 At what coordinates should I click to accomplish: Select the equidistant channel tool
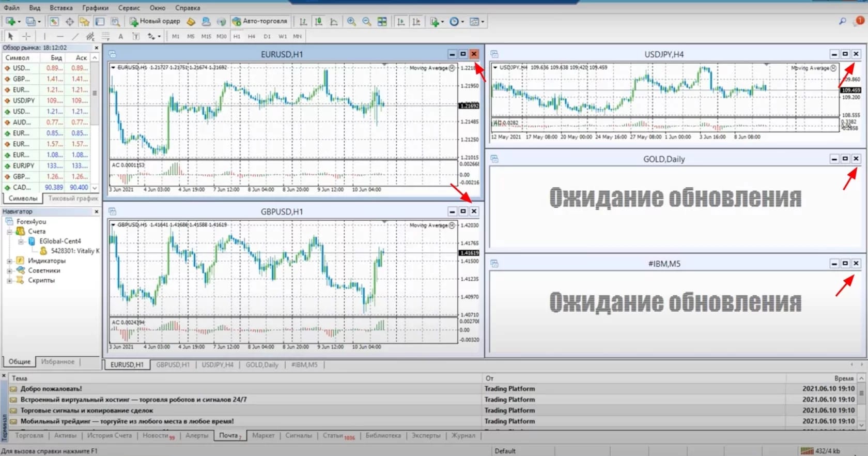(x=90, y=36)
